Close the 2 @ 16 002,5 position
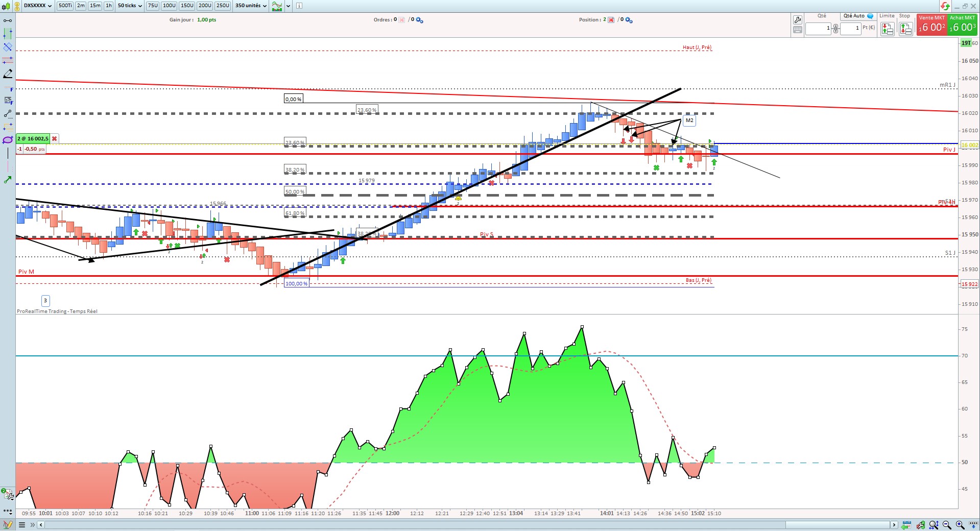The image size is (980, 531). pyautogui.click(x=55, y=138)
